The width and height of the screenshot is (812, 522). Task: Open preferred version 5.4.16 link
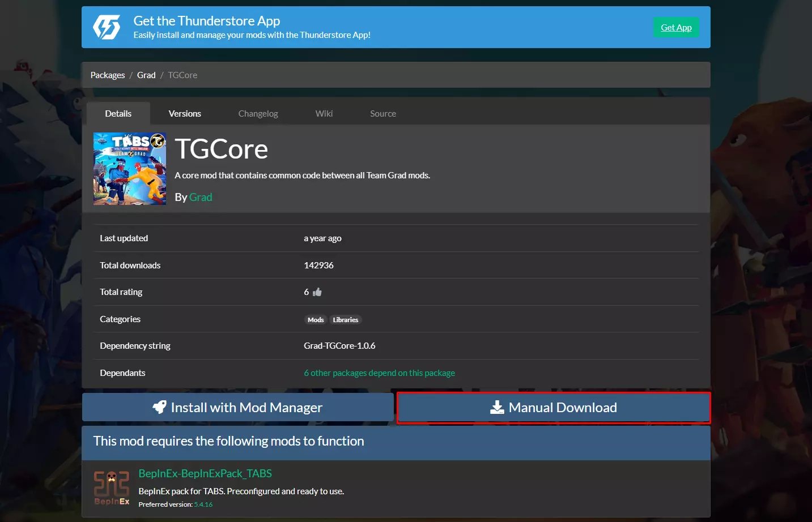(x=203, y=504)
